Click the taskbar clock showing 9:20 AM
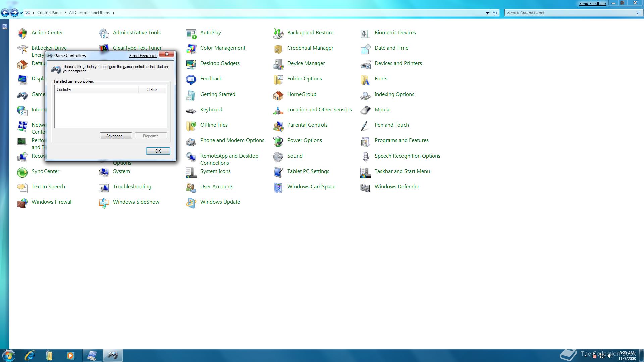644x362 pixels. click(627, 356)
